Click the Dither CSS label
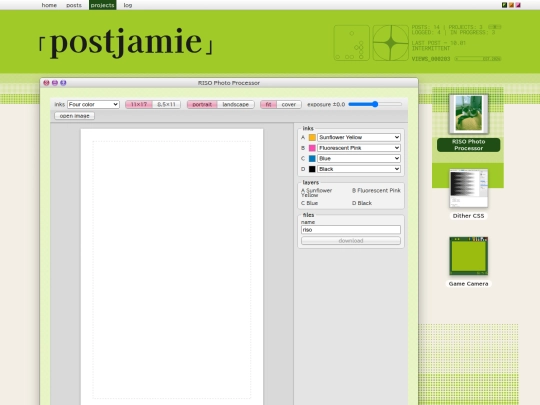The image size is (540, 405). [468, 216]
